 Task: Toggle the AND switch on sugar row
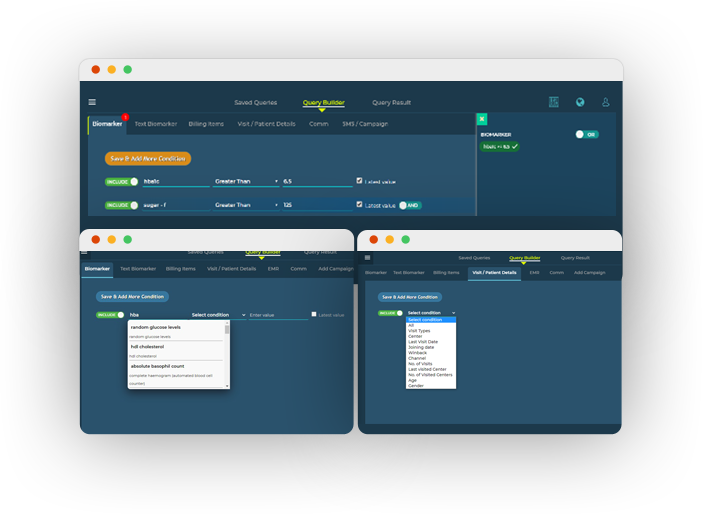click(x=410, y=205)
